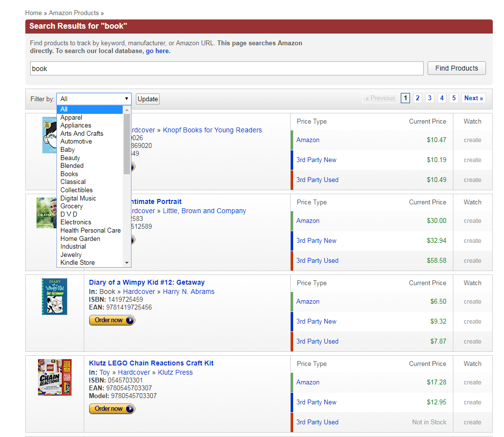This screenshot has width=504, height=437.
Task: Open the Amazon Products breadcrumb link
Action: click(x=74, y=13)
